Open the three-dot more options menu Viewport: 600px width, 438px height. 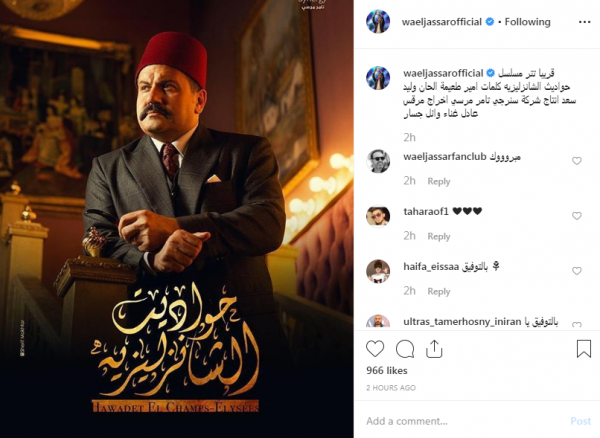tap(584, 22)
